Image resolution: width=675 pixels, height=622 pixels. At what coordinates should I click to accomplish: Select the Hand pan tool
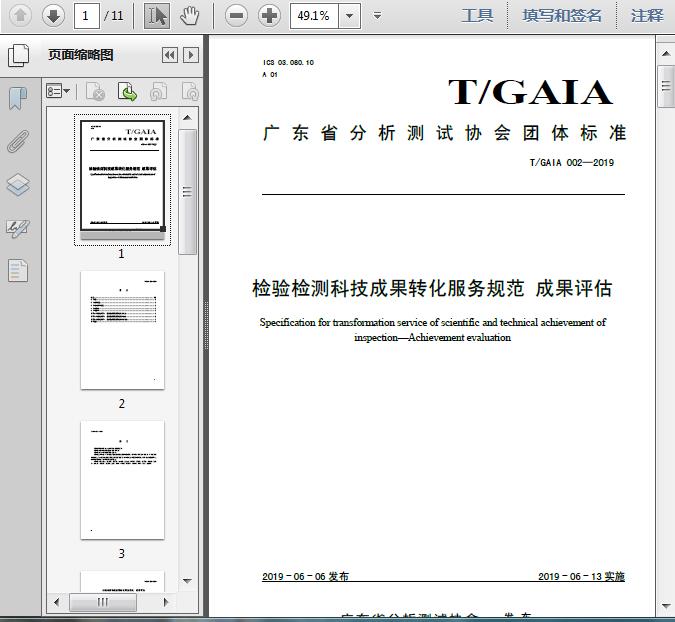(x=189, y=15)
